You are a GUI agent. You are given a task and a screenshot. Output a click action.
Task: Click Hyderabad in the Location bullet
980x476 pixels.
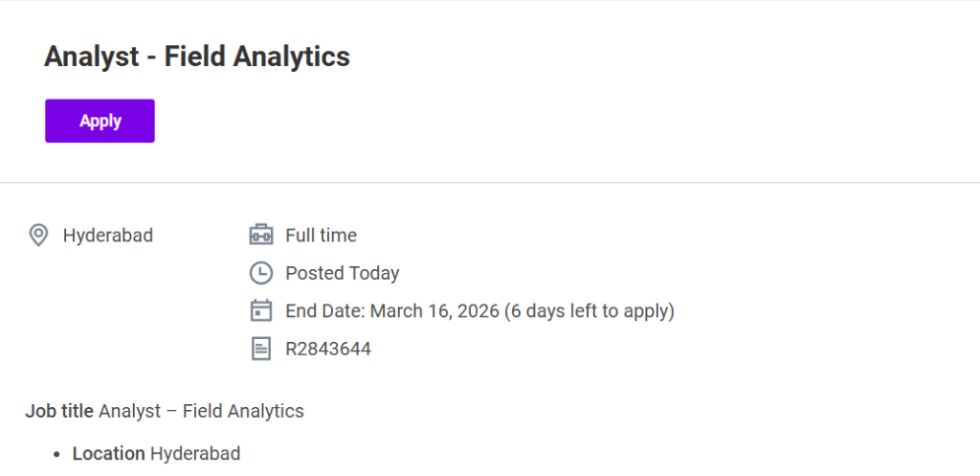point(195,453)
